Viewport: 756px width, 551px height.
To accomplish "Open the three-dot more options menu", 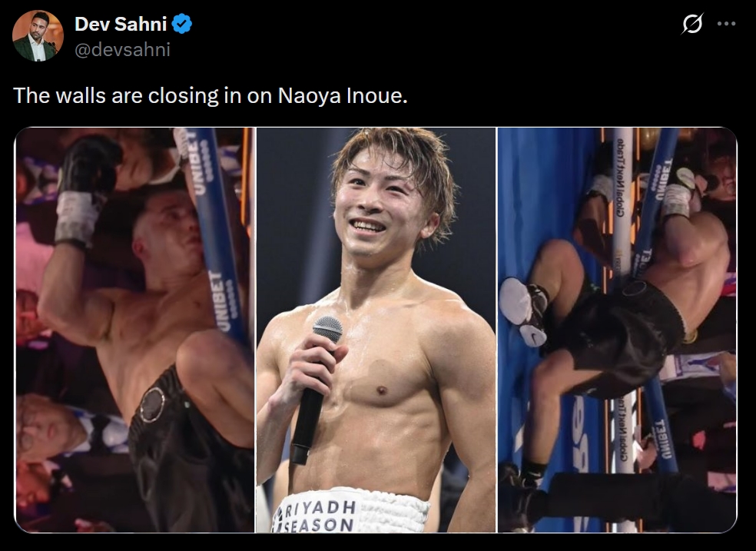I will 726,24.
